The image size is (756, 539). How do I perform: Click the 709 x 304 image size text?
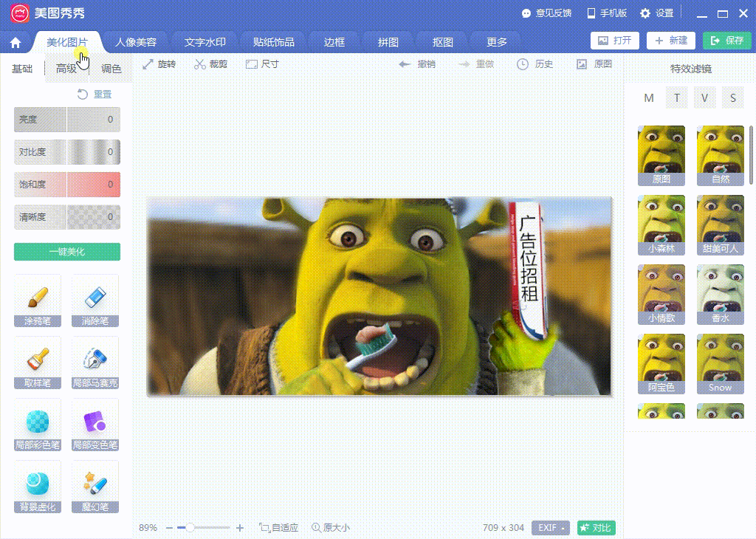coord(503,528)
